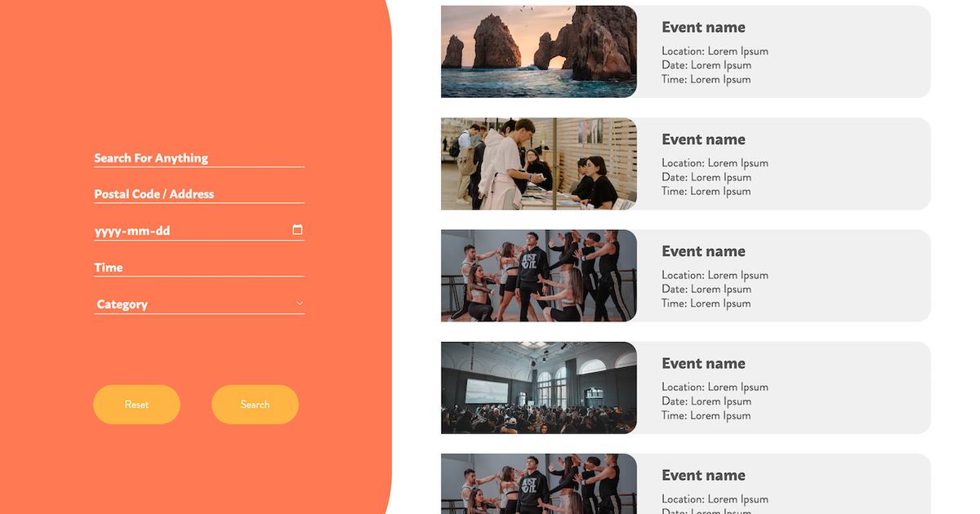Screen dimensions: 980x514
Task: Open the exhibition booth event thumbnail
Action: [x=538, y=163]
